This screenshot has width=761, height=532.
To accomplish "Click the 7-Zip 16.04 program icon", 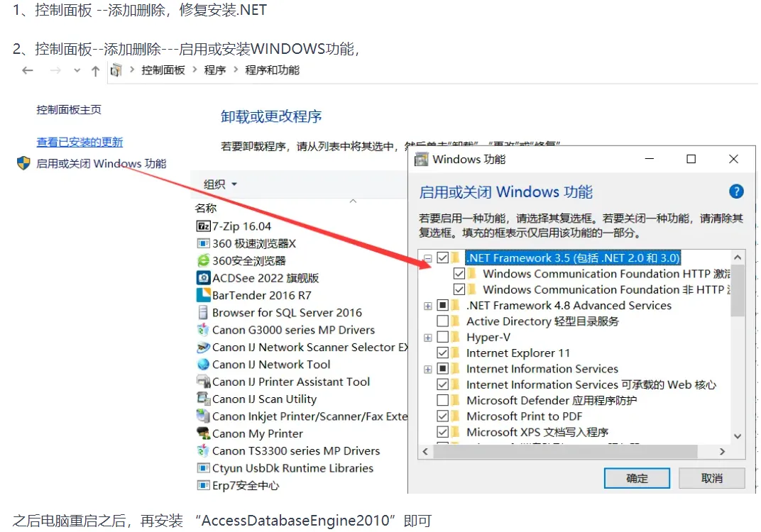I will pyautogui.click(x=203, y=226).
